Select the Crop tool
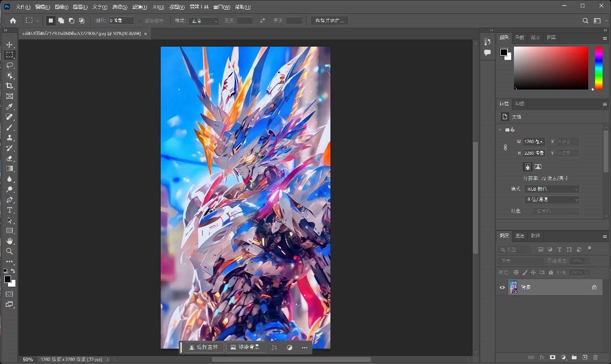Screen dimensions: 611x364 tap(9, 86)
